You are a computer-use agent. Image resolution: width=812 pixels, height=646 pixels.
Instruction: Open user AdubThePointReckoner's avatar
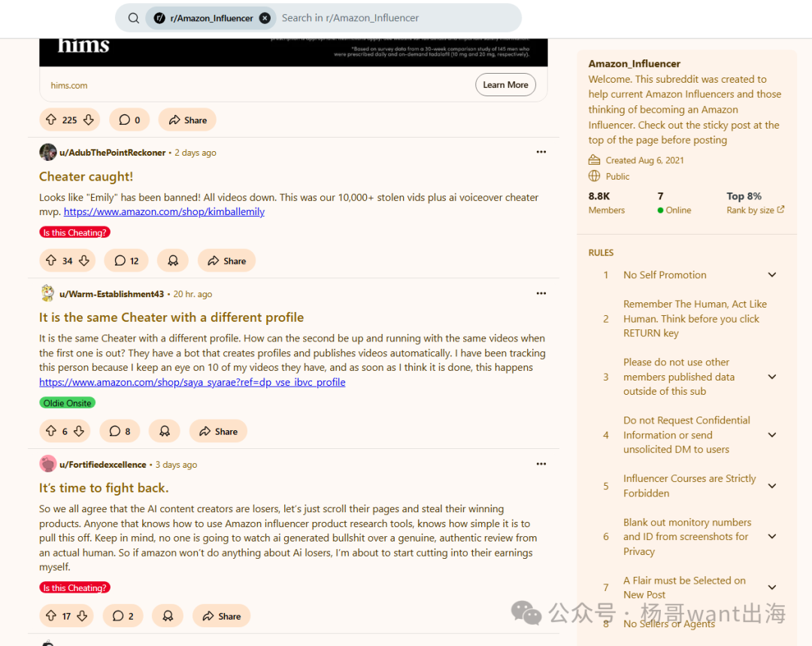tap(47, 153)
